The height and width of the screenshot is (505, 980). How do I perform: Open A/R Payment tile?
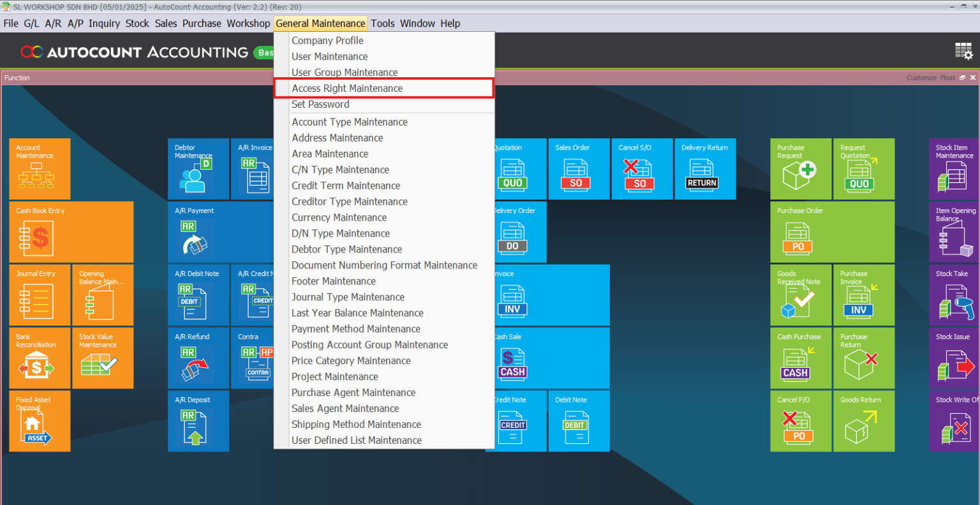click(221, 232)
